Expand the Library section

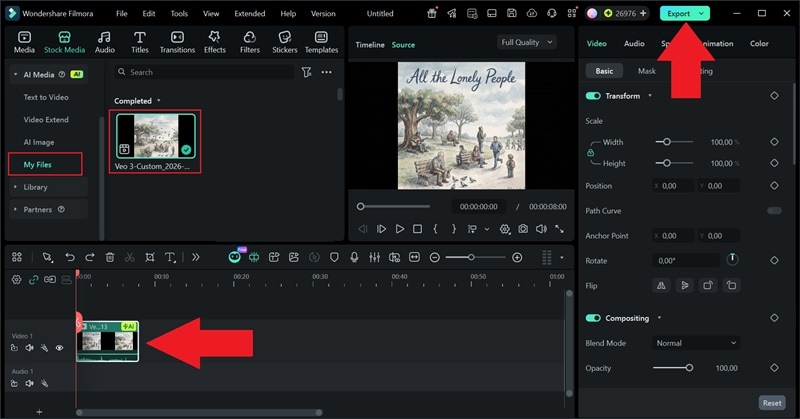coord(15,187)
